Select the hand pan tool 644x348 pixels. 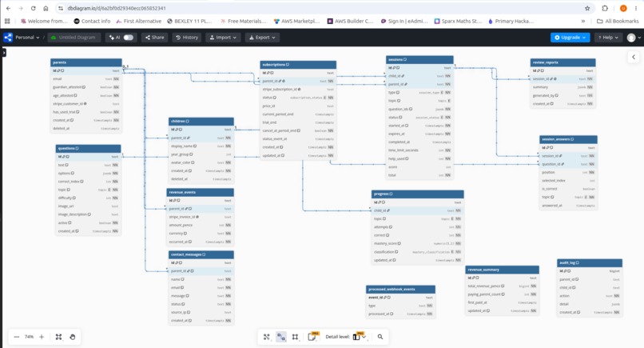[x=72, y=337]
